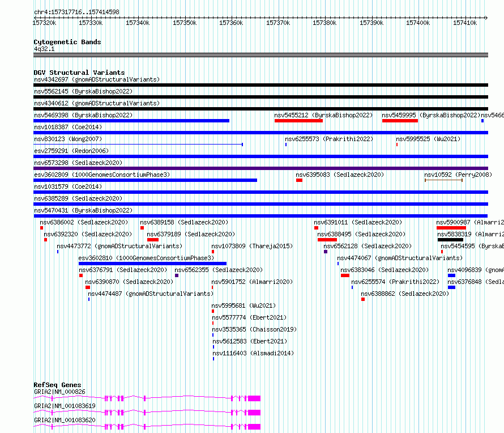Image resolution: width=504 pixels, height=433 pixels.
Task: Click the nsv5562145 ByrskaBishop2022 label
Action: click(83, 91)
